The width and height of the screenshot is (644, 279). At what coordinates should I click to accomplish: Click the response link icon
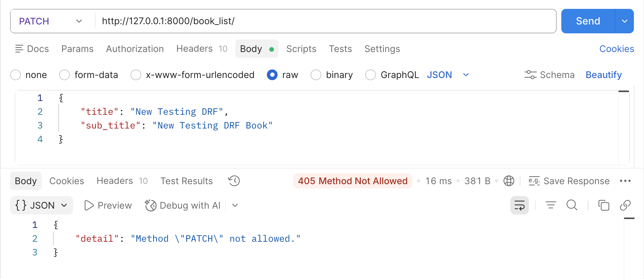tap(625, 205)
